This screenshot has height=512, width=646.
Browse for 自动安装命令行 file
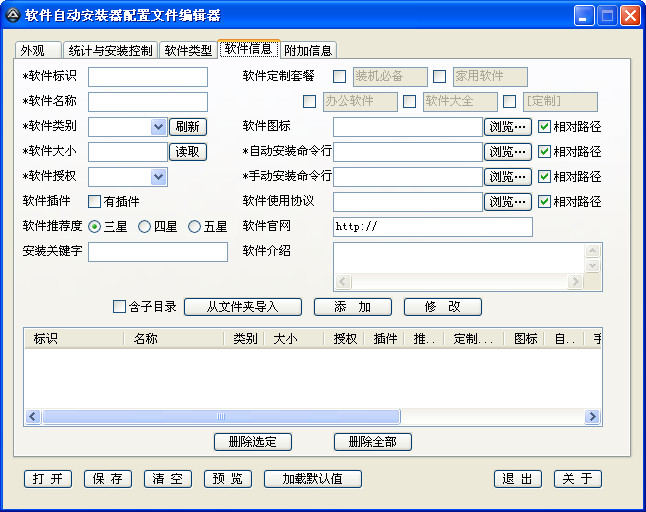pos(508,152)
